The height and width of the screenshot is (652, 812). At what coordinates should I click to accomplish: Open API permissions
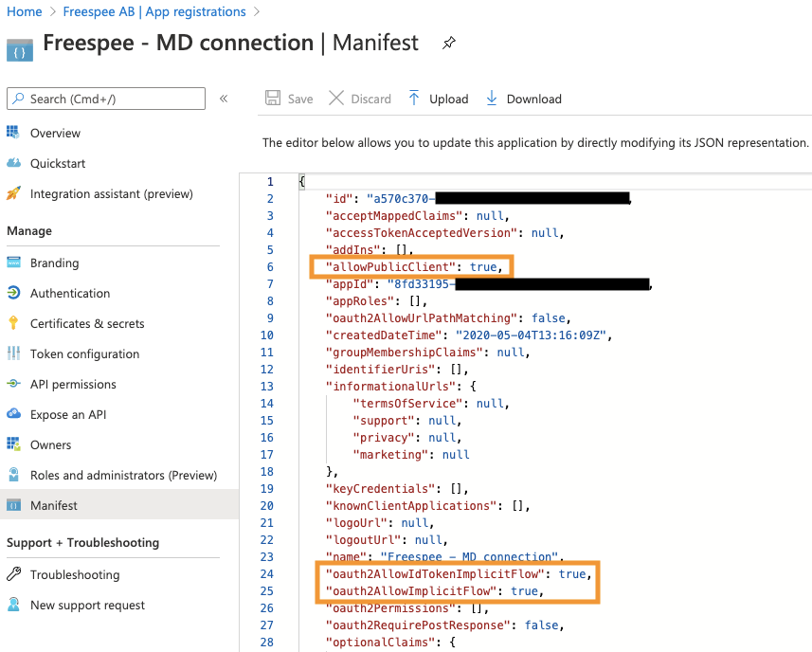click(73, 384)
